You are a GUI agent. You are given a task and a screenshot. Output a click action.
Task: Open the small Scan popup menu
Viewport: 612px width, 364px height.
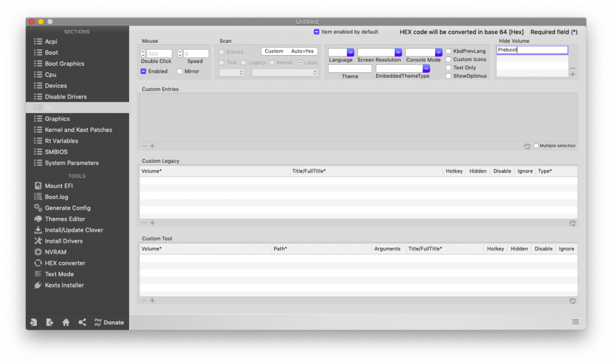click(x=231, y=73)
